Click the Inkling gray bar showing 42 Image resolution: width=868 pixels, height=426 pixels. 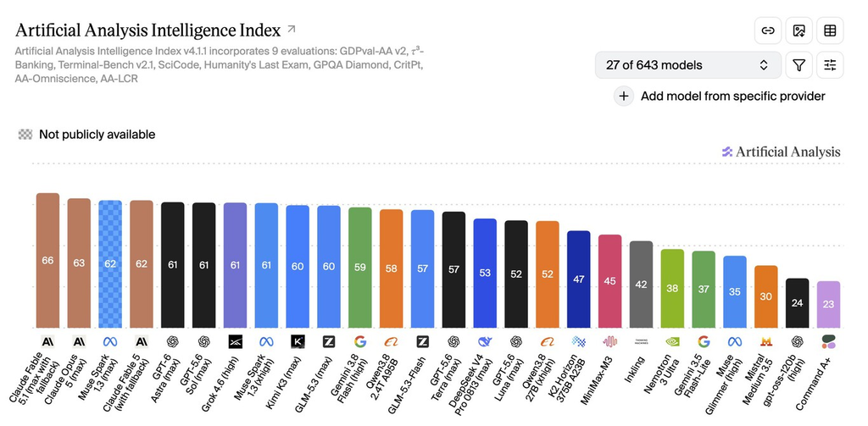641,285
